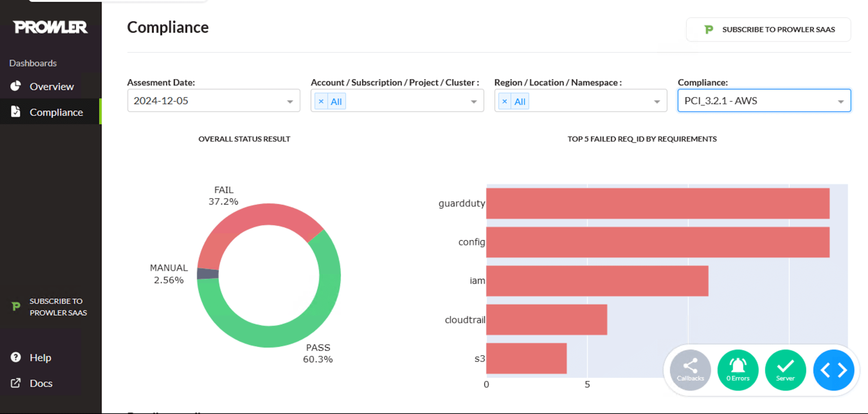Image resolution: width=868 pixels, height=414 pixels.
Task: Toggle the blue Dash dev tools arrows button
Action: [x=833, y=370]
